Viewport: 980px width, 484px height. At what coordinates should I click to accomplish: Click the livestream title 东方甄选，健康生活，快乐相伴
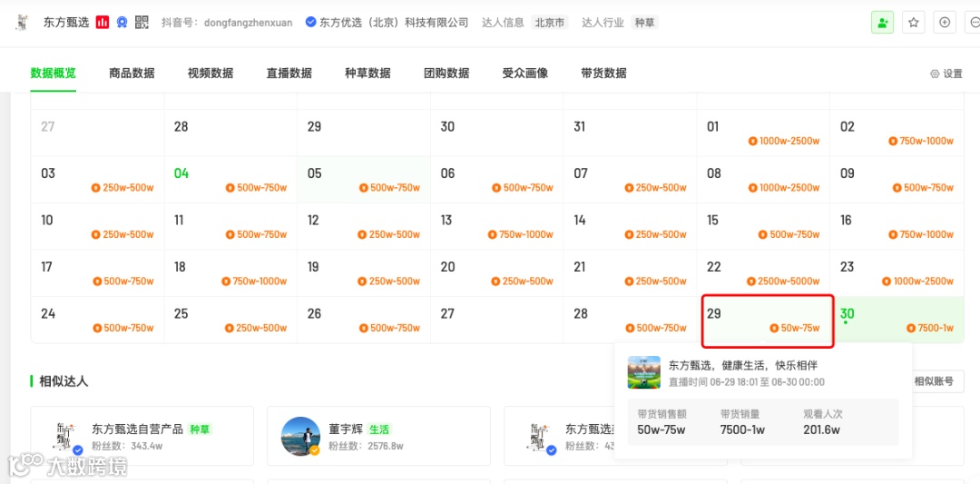tap(743, 365)
